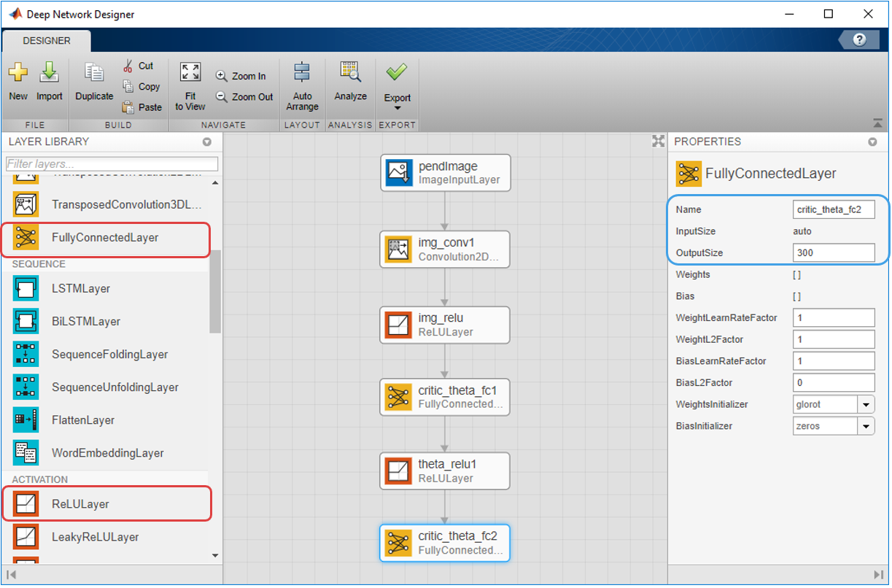
Task: Select BiLSTMLayer in the library
Action: [106, 321]
